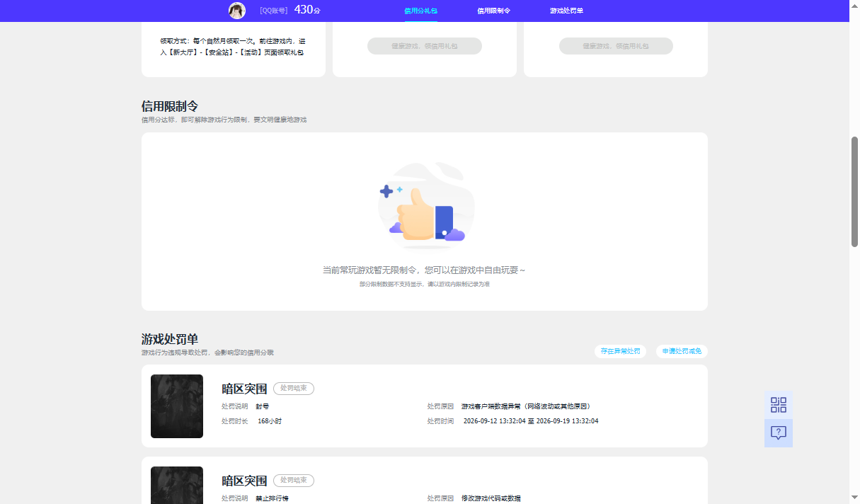Click the 暗区突围 title of the 封号 record
This screenshot has width=860, height=504.
click(x=244, y=389)
